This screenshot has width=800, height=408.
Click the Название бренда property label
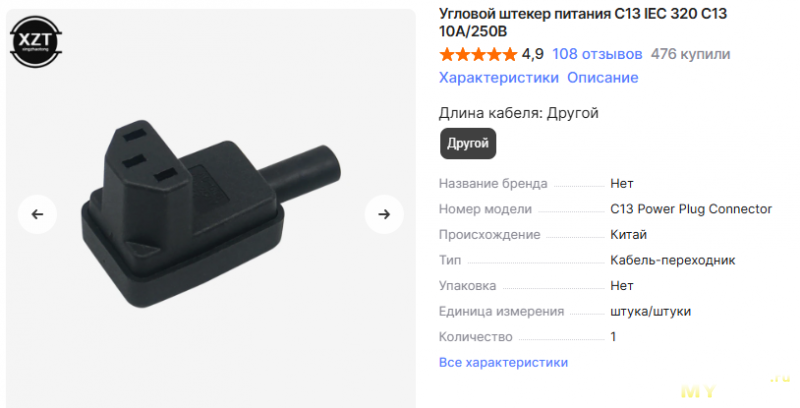[x=493, y=184]
